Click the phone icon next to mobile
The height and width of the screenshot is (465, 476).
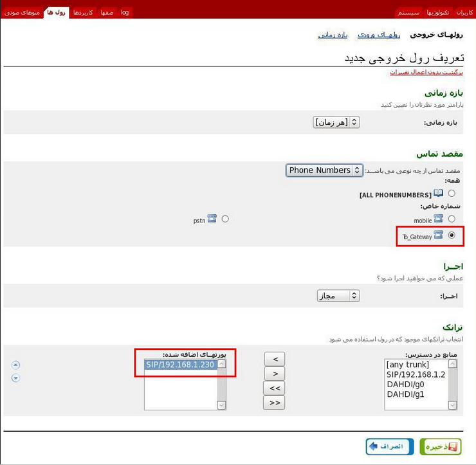coord(439,219)
